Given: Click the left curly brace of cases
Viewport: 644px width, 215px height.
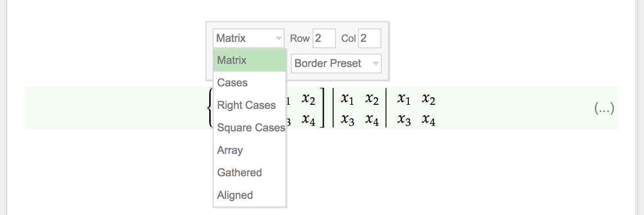Looking at the screenshot, I should [x=210, y=108].
